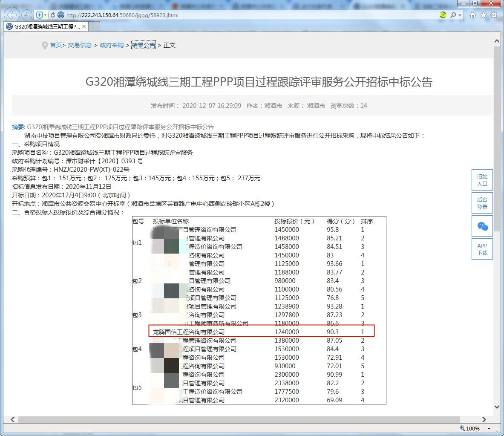
Task: Click the magnifier search icon in address bar
Action: coord(453,15)
